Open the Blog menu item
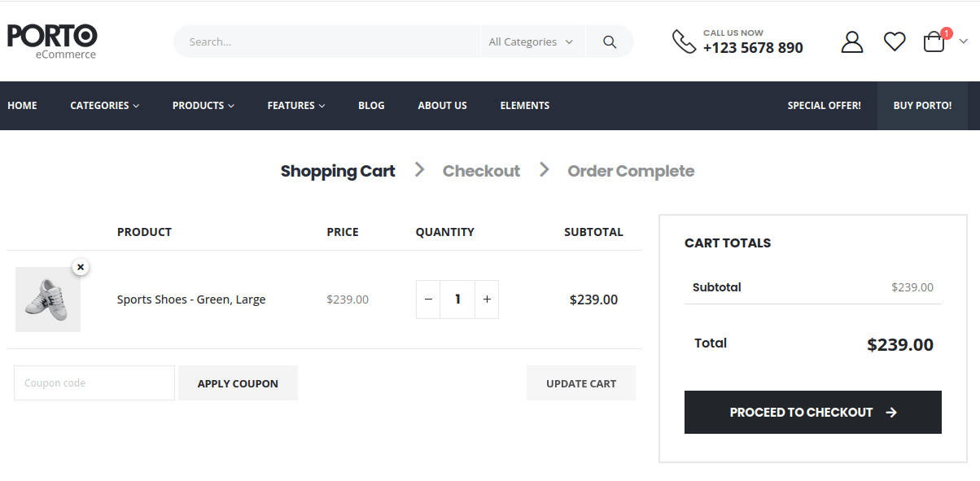 [371, 106]
